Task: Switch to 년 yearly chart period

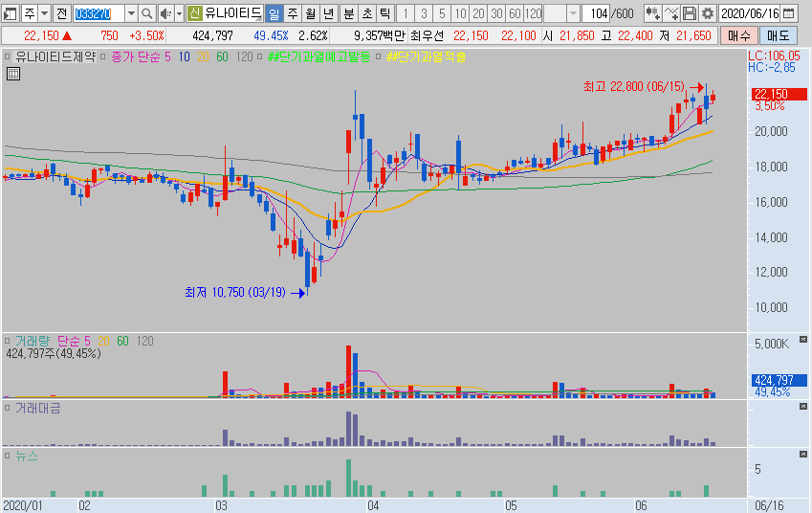Action: [328, 13]
